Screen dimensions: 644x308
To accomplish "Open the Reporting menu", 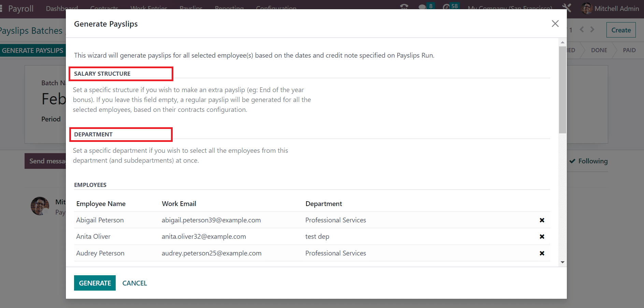I will (x=229, y=8).
